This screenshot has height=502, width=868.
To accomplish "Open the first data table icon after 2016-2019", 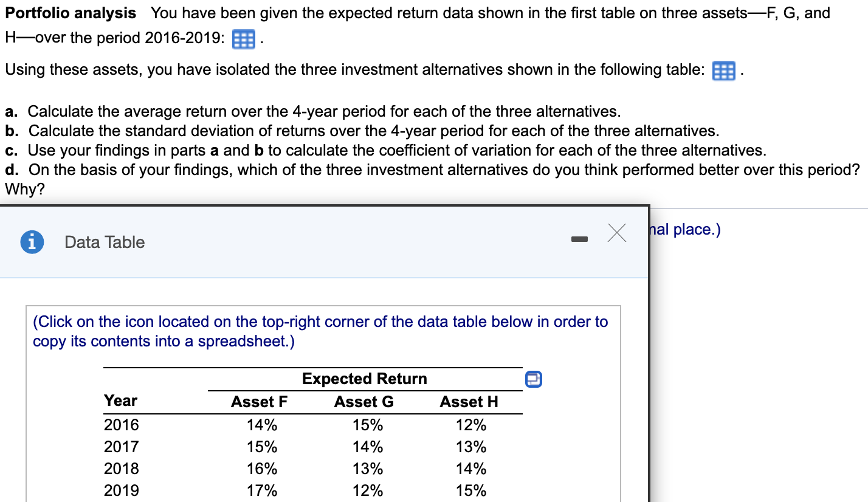I will click(x=243, y=39).
